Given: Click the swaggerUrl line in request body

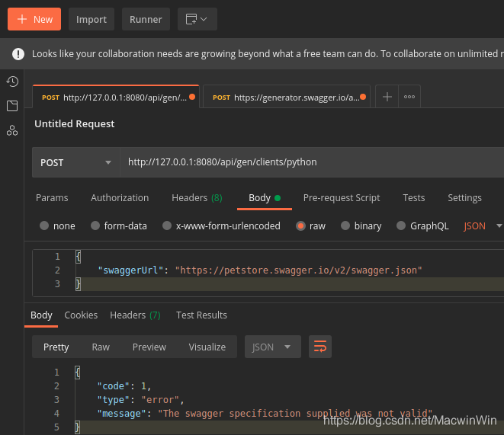Looking at the screenshot, I should (260, 270).
